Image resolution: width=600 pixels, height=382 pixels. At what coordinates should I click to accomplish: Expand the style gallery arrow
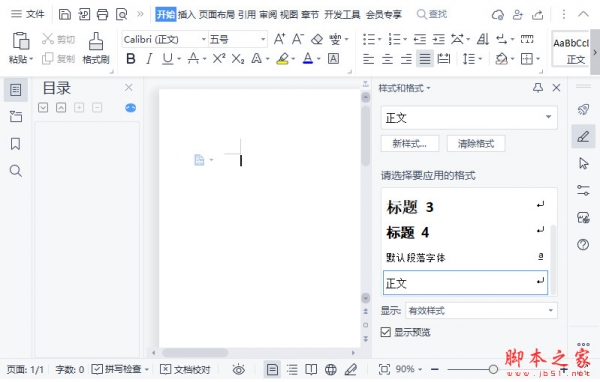[595, 52]
